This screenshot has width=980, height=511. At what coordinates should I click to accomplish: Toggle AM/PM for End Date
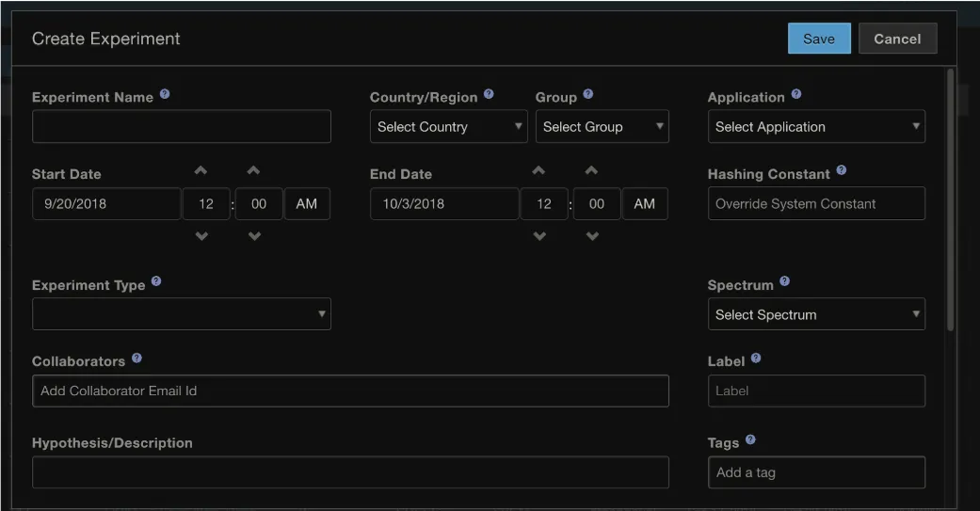pos(645,203)
